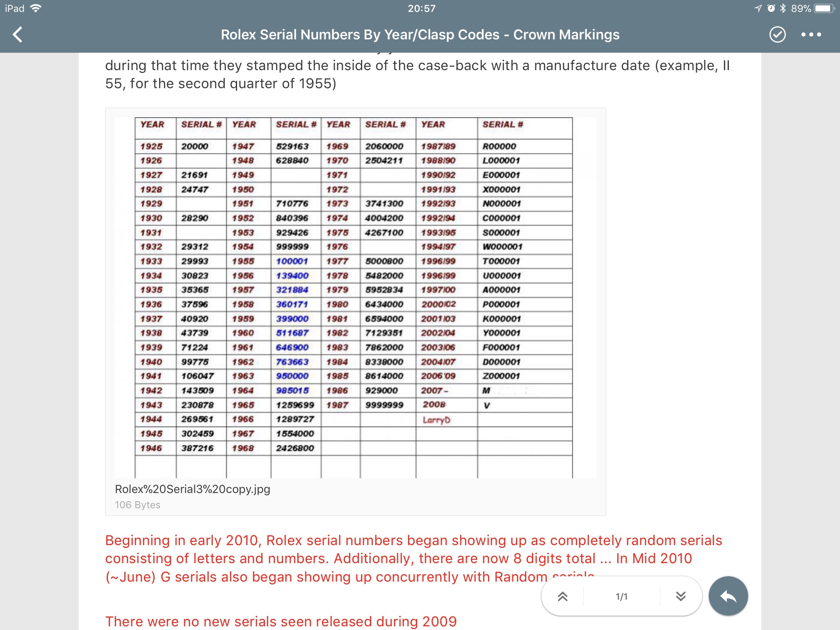840x630 pixels.
Task: Tap the LarryD credit in the table
Action: 436,420
